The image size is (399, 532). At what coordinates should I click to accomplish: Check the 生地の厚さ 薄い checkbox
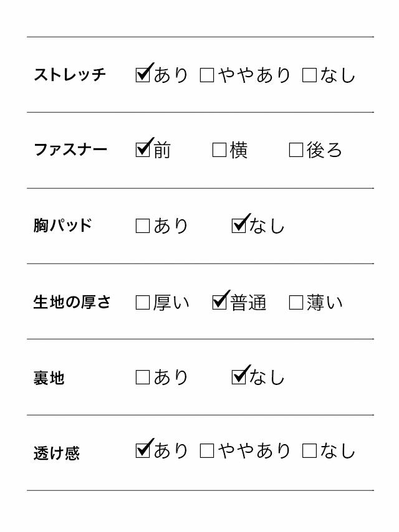tap(296, 303)
